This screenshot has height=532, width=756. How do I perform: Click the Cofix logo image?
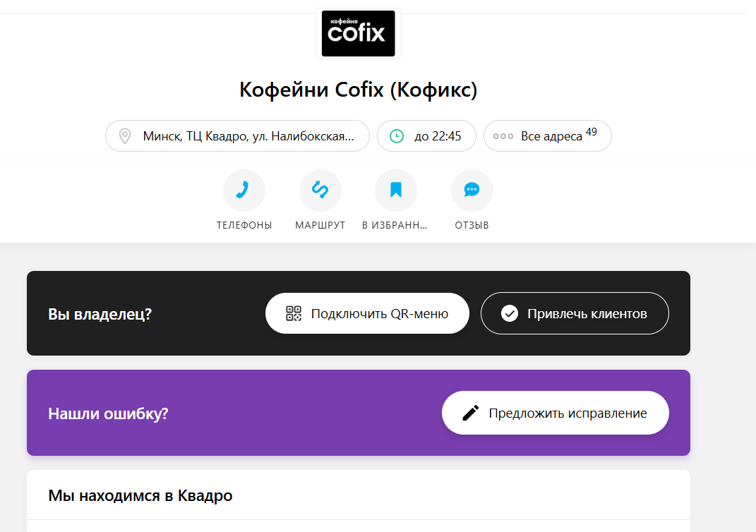(x=358, y=33)
